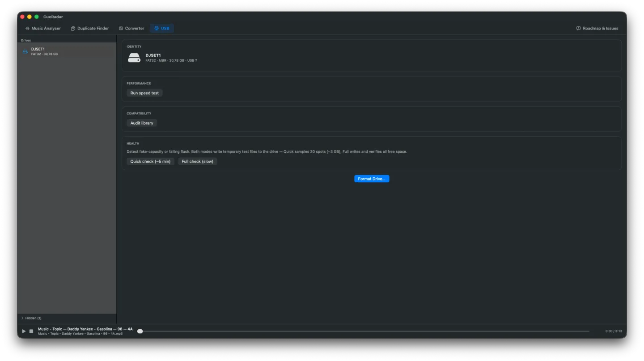Image resolution: width=644 pixels, height=361 pixels.
Task: Close the CueRadar window
Action: tap(22, 17)
